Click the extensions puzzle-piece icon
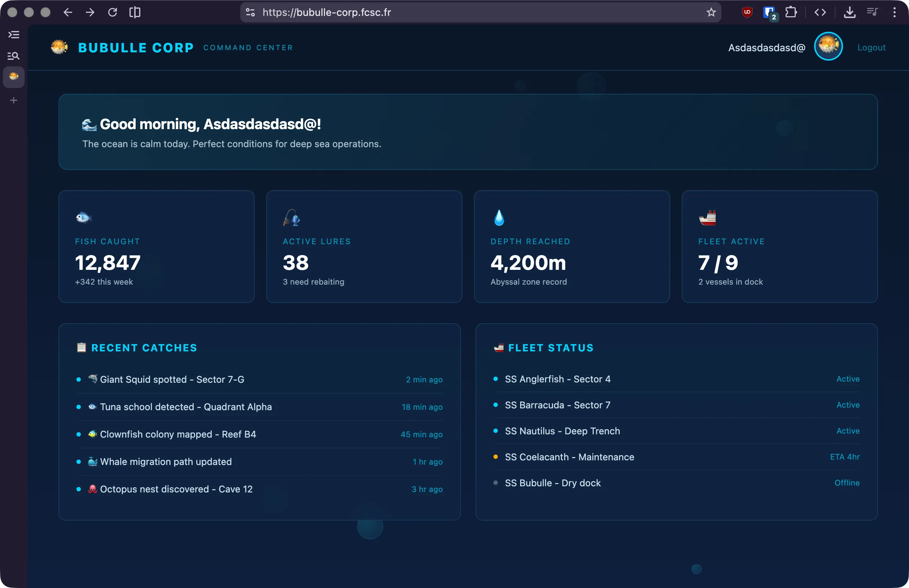Screen dimensions: 909x588 pyautogui.click(x=791, y=12)
